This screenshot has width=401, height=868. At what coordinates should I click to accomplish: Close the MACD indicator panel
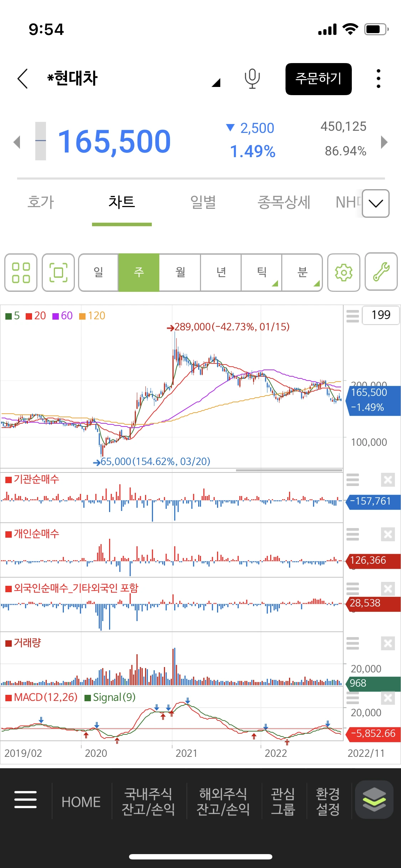coord(388,698)
